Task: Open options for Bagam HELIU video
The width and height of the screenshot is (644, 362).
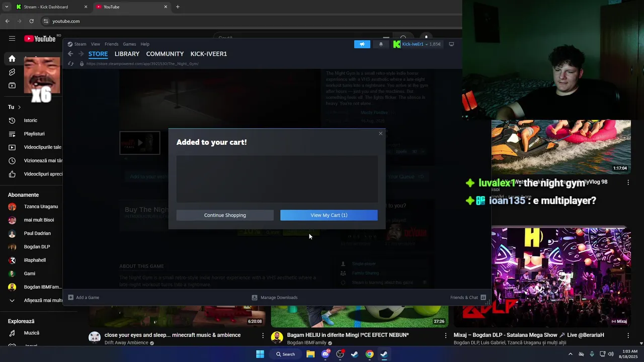Action: (445, 335)
